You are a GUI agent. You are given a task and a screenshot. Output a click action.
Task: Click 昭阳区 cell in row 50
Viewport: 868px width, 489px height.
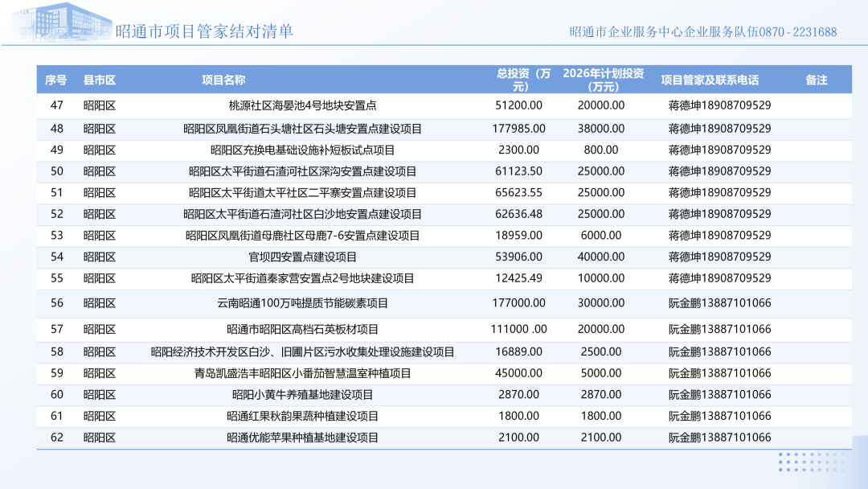pos(100,171)
